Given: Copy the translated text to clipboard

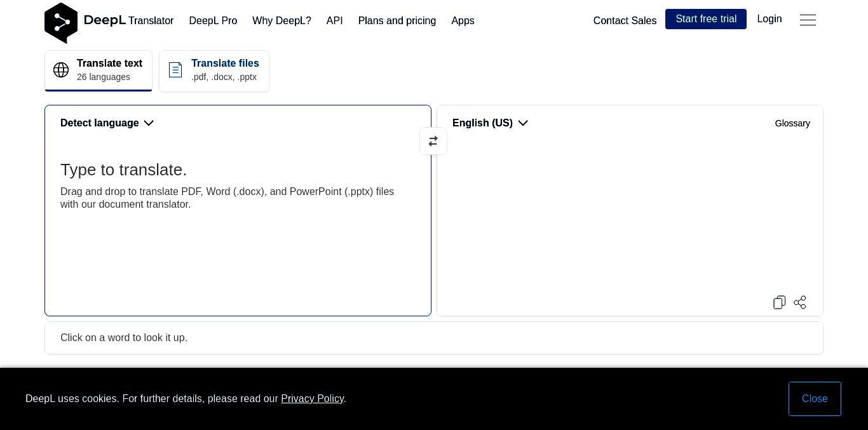Looking at the screenshot, I should (780, 302).
